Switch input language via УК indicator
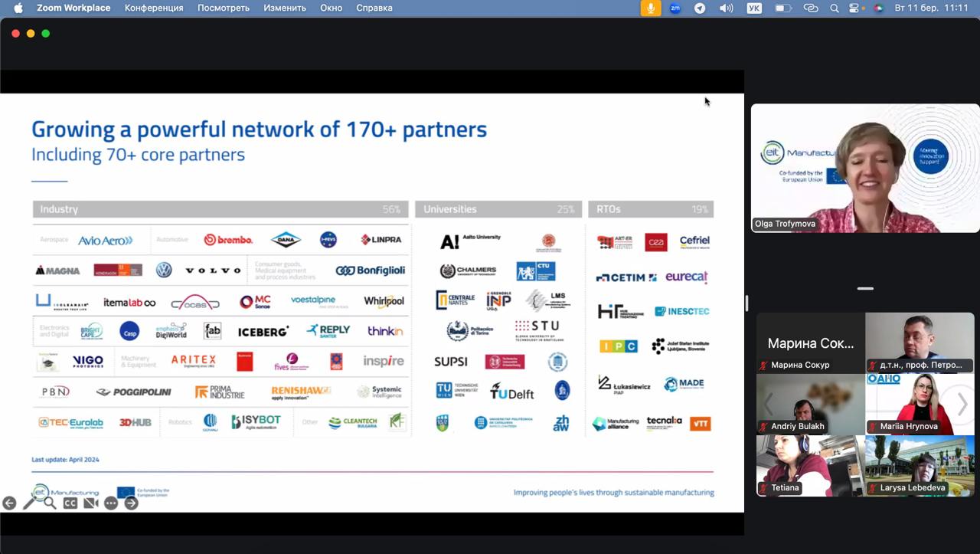The width and height of the screenshot is (980, 554). point(753,8)
